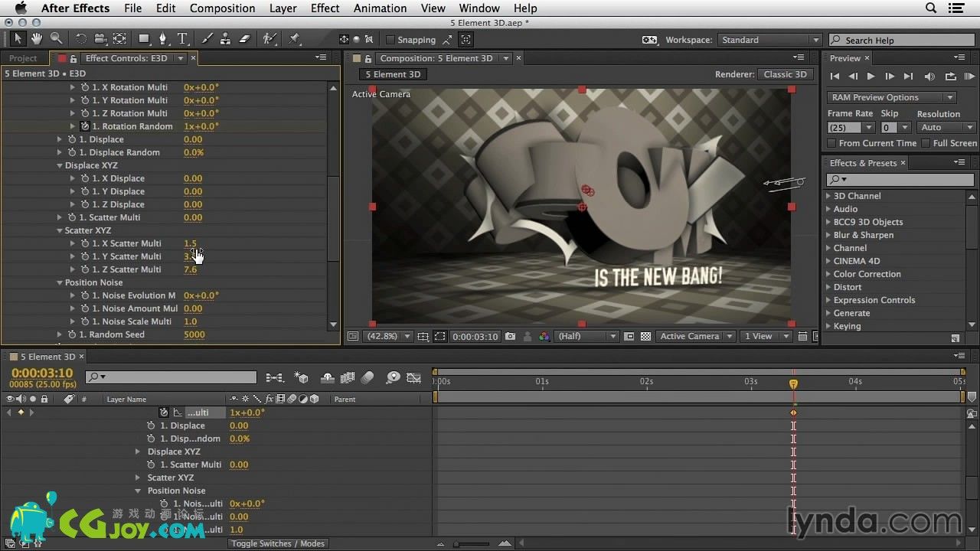
Task: Open the Composition Mini-Flowchart icon
Action: click(x=274, y=377)
